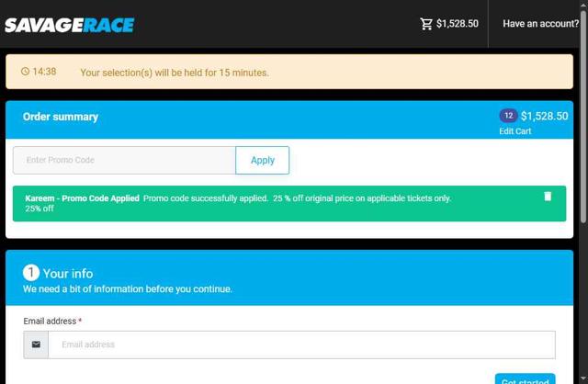Open Edit Cart link
Image resolution: width=588 pixels, height=384 pixels.
[x=514, y=131]
